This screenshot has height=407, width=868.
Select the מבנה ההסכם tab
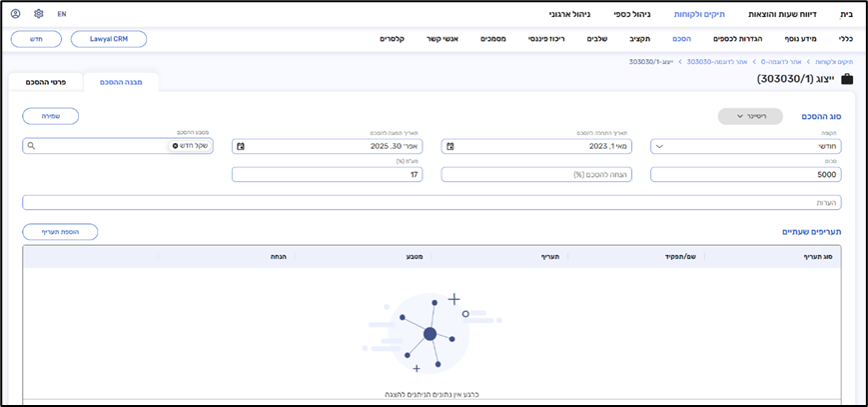(121, 82)
